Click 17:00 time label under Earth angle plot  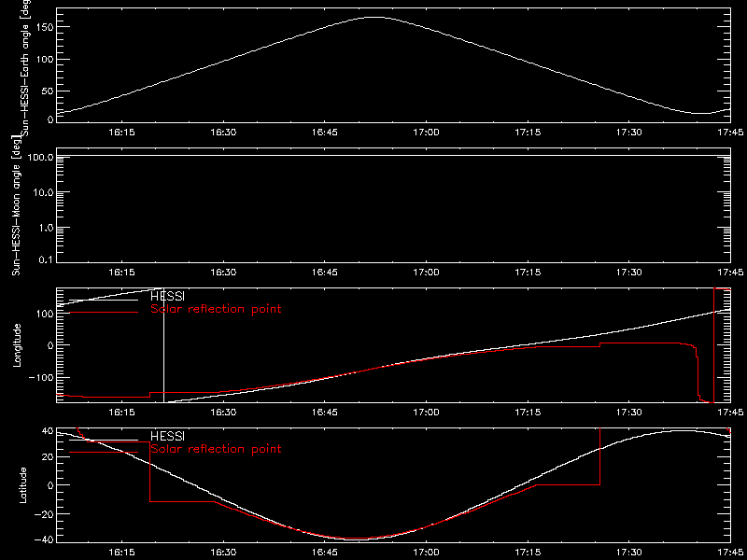coord(427,133)
